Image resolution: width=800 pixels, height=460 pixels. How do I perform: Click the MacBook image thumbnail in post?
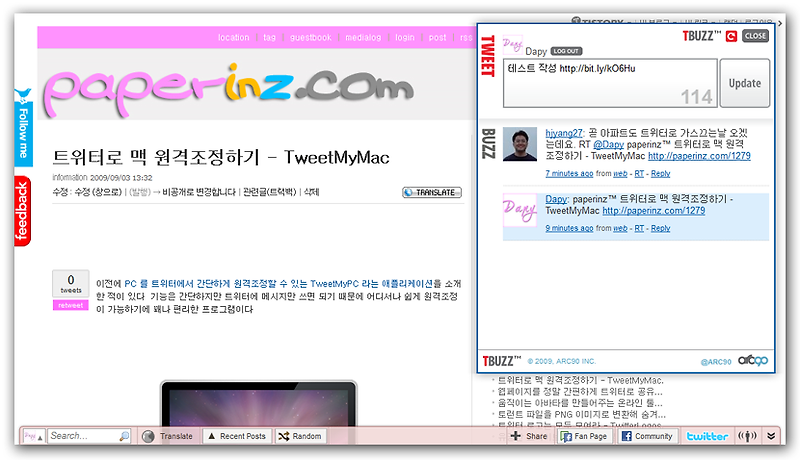[x=259, y=404]
